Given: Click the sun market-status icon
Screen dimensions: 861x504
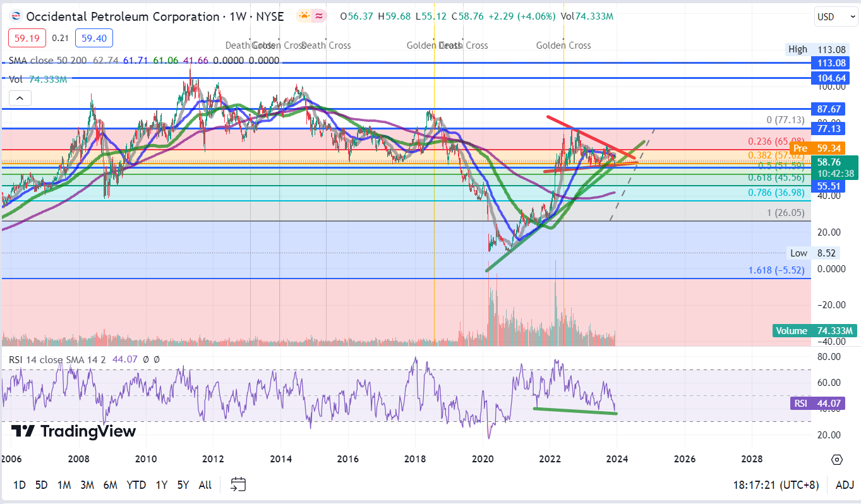Looking at the screenshot, I should coord(303,16).
